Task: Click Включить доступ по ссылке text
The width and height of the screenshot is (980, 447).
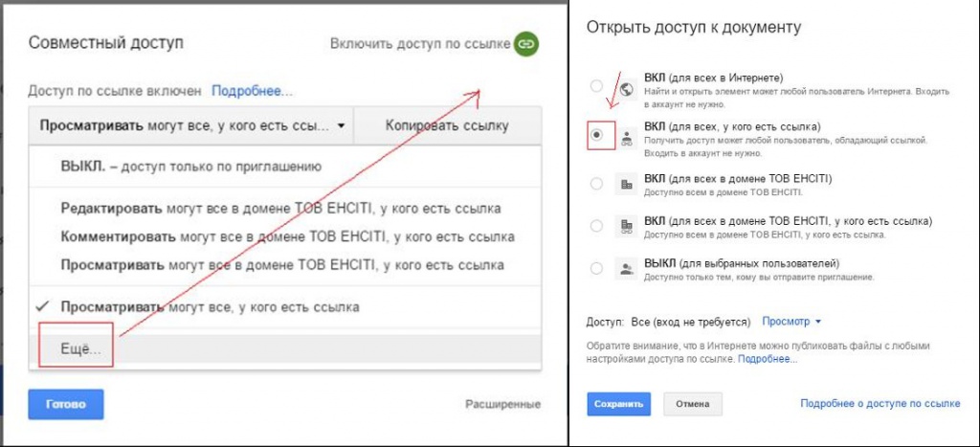Action: point(420,44)
